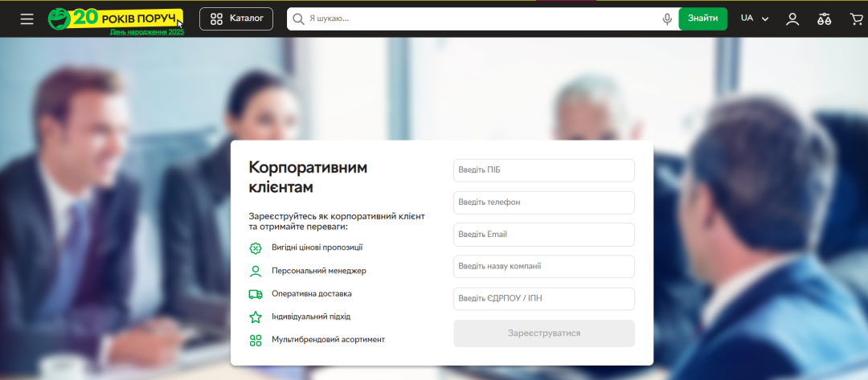
Task: Click the grid icon beside Мультибрендовий асортимент
Action: 256,340
